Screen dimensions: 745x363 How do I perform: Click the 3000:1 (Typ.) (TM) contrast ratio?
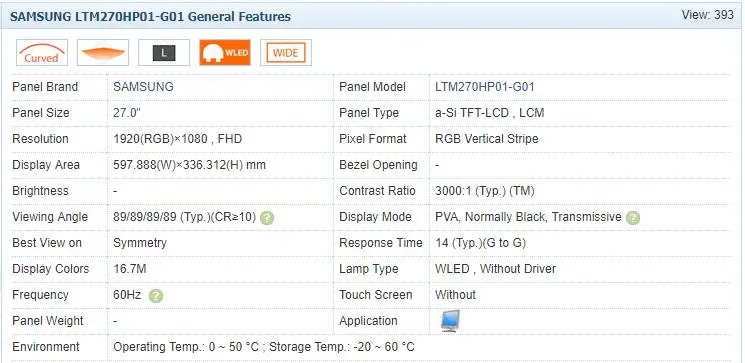click(485, 191)
